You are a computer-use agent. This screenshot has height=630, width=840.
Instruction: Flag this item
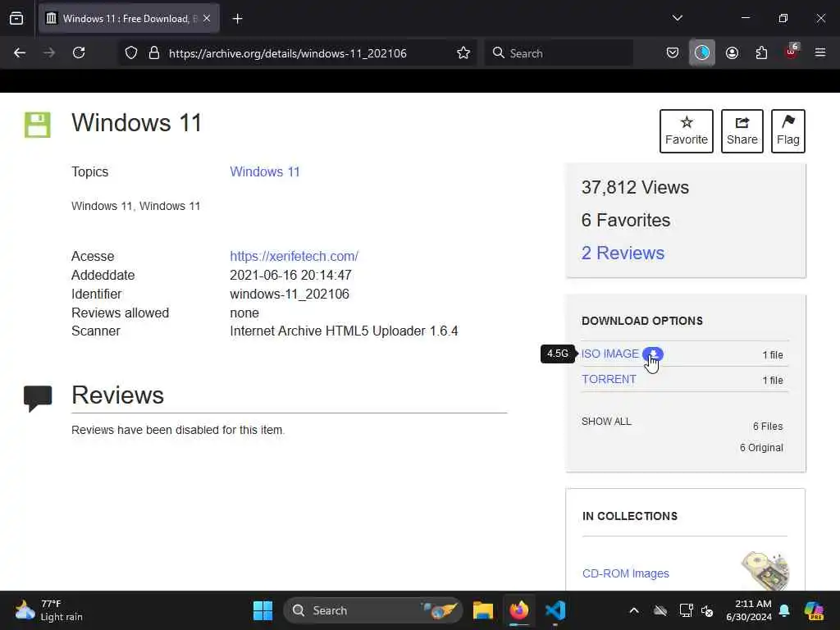coord(788,131)
